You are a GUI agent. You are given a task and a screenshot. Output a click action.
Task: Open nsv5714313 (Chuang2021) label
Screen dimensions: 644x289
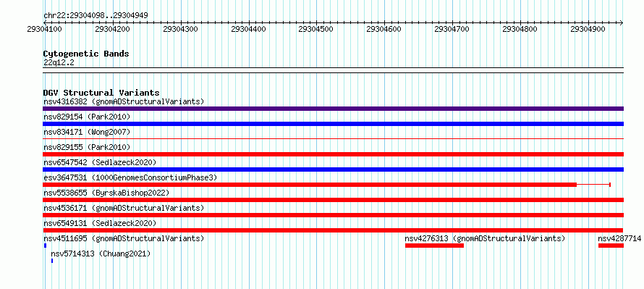click(101, 254)
